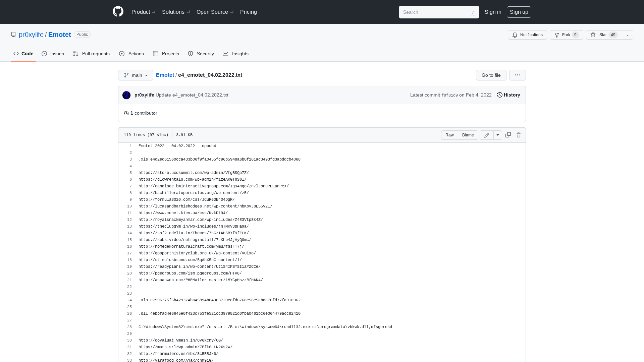Click the mars.srl wp-admin URL line
The image size is (644, 362).
[x=185, y=347]
